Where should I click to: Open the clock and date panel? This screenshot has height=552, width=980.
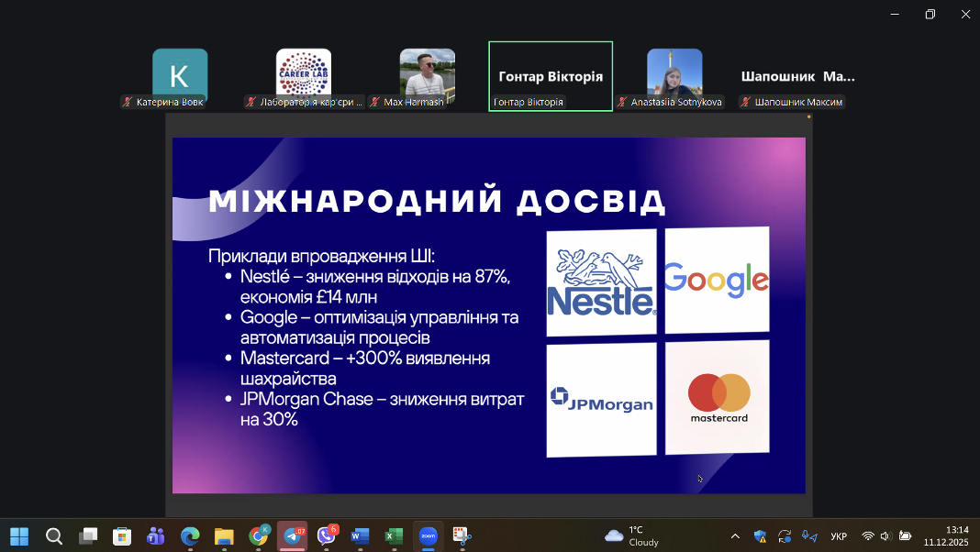(945, 536)
